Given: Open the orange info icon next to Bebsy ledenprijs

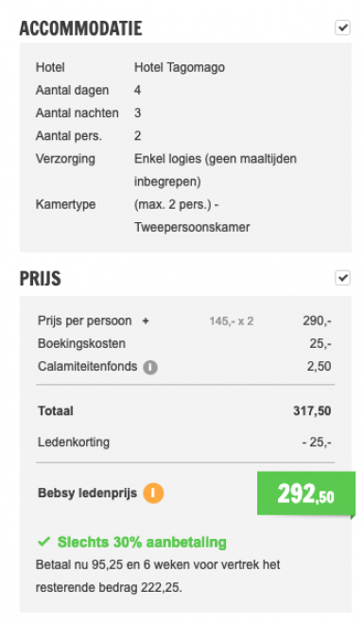Looking at the screenshot, I should coord(153,494).
